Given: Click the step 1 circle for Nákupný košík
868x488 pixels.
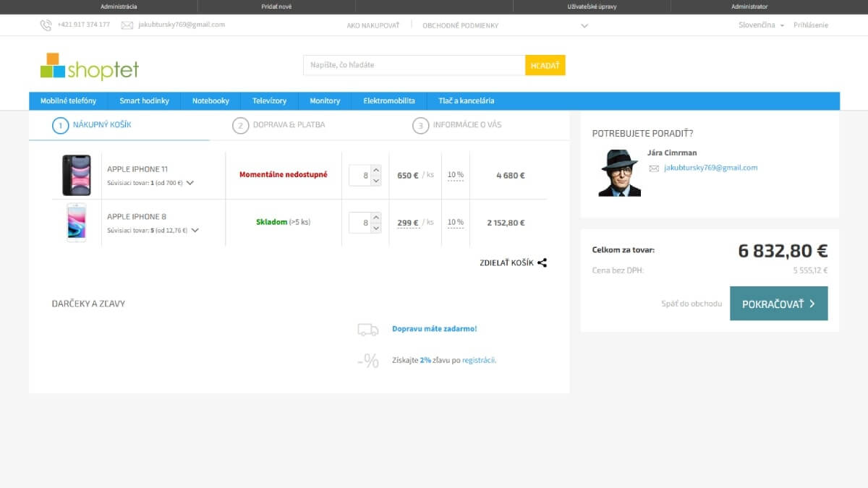Looking at the screenshot, I should coord(60,125).
